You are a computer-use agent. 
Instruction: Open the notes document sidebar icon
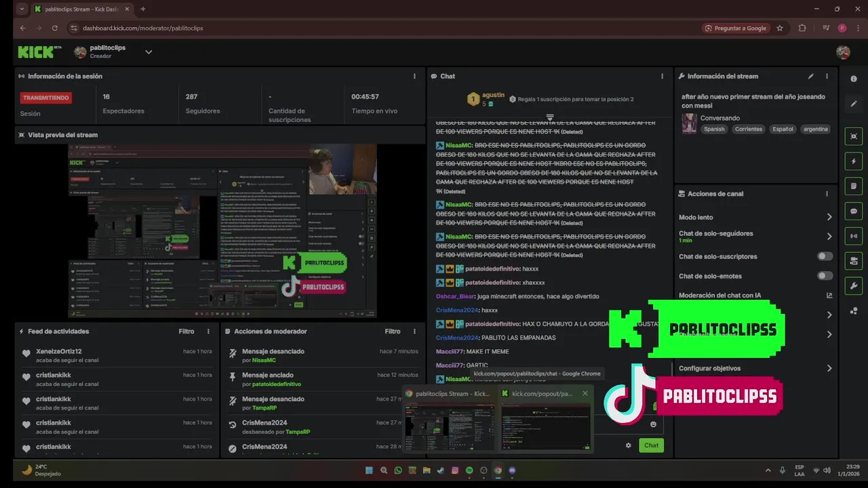coord(853,186)
